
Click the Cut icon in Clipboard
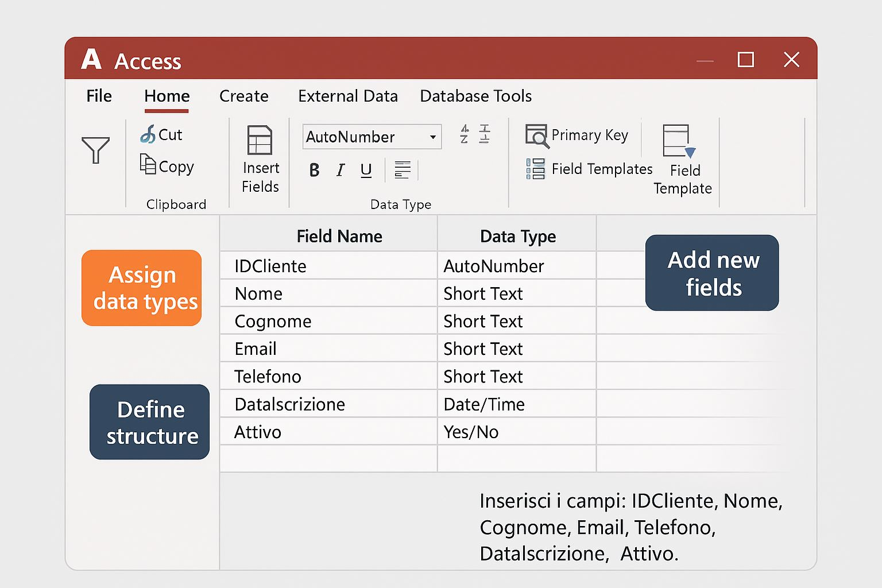point(148,134)
